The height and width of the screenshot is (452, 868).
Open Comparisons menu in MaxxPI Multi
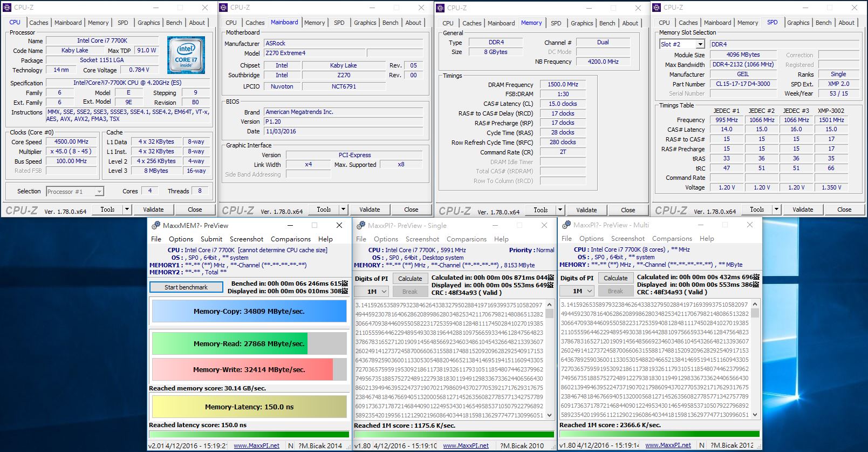click(672, 238)
